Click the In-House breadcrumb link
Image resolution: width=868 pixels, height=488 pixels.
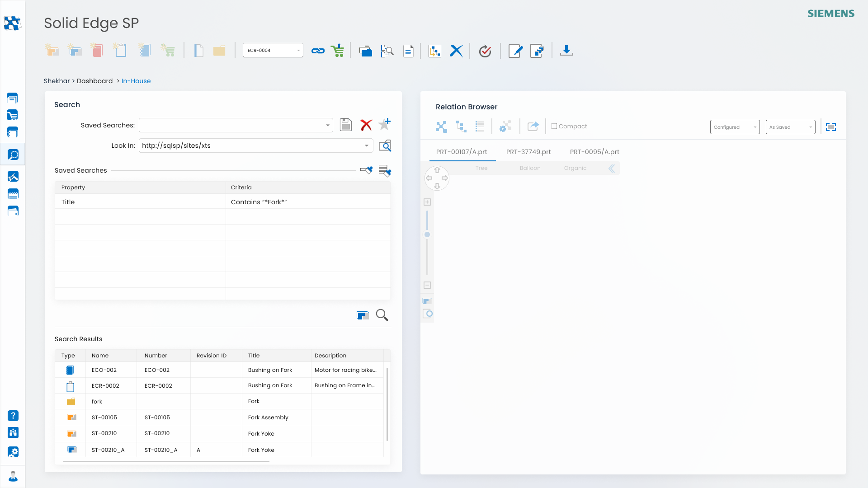pyautogui.click(x=136, y=81)
